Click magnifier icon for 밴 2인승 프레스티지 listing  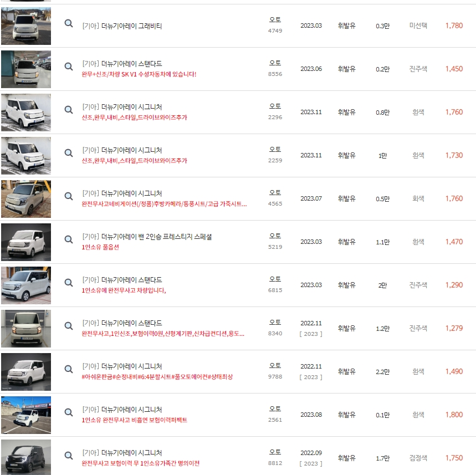click(69, 239)
